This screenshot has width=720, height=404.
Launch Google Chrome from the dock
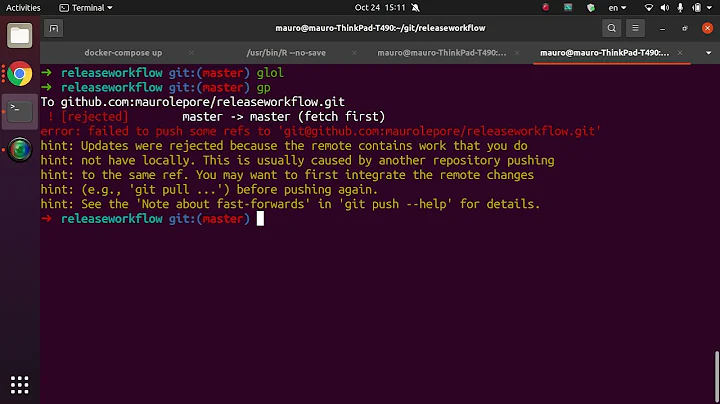coord(19,73)
